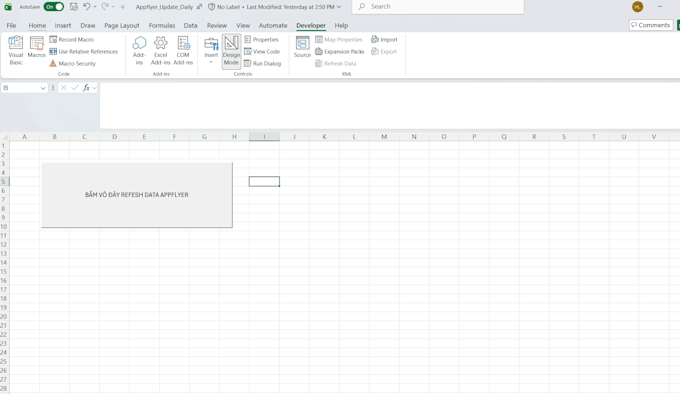Select row 5 header
Viewport: 680px width, 394px height.
pyautogui.click(x=4, y=182)
